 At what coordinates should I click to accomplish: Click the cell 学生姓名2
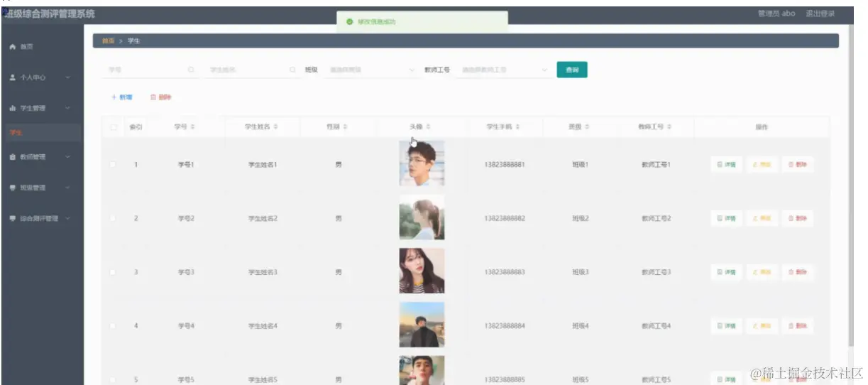pyautogui.click(x=263, y=218)
